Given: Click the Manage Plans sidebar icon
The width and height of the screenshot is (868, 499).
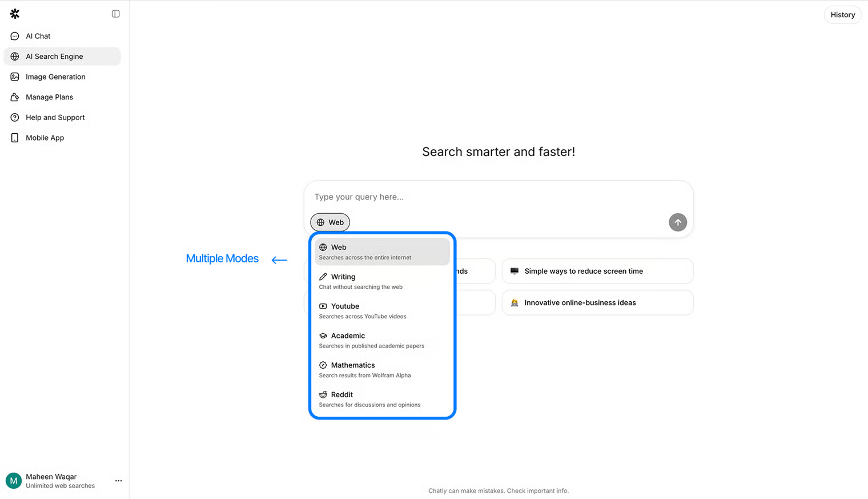Looking at the screenshot, I should pyautogui.click(x=15, y=97).
